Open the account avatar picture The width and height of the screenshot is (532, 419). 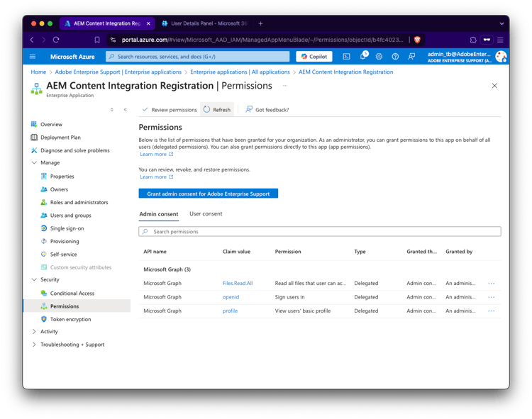click(x=501, y=57)
